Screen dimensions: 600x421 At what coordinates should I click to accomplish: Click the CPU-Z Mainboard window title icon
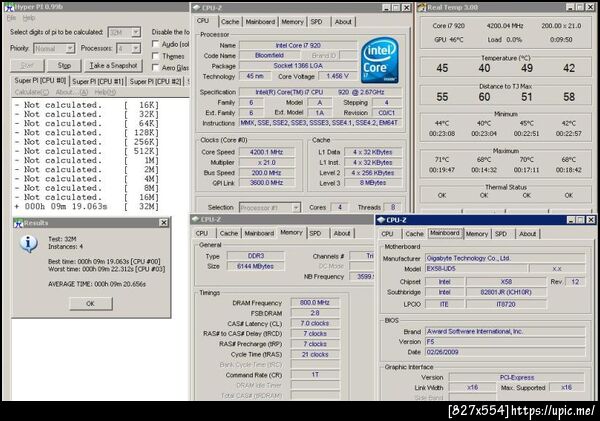pos(381,220)
